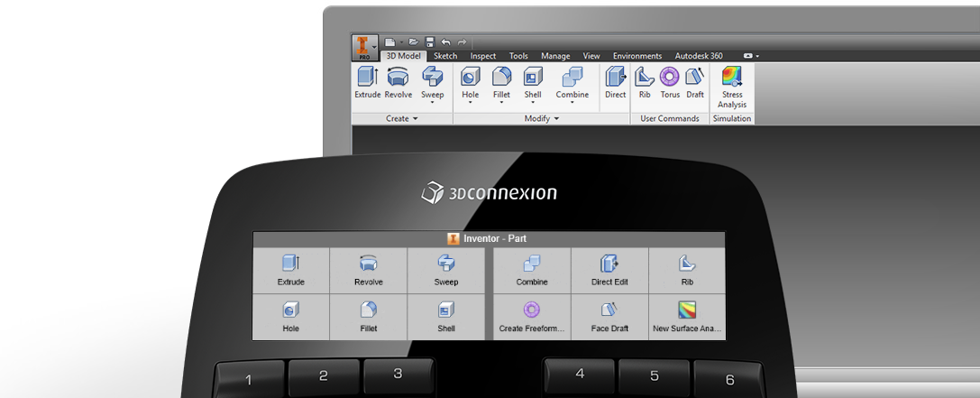Click the New file icon in quick access toolbar
The width and height of the screenshot is (980, 398).
point(390,42)
